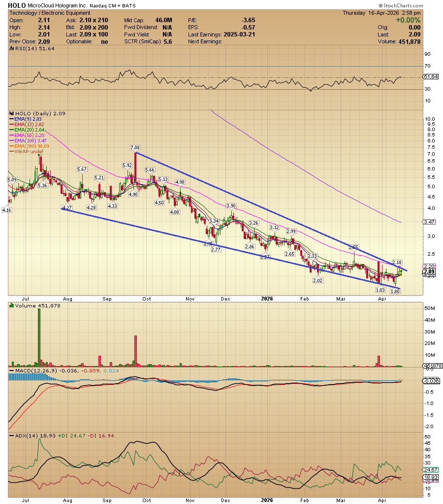Click the EMA(20) 2.04 legend entry
443x504 pixels.
pos(27,130)
